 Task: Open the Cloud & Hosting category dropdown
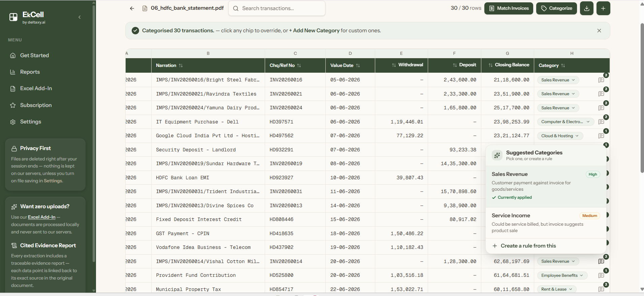(x=560, y=136)
